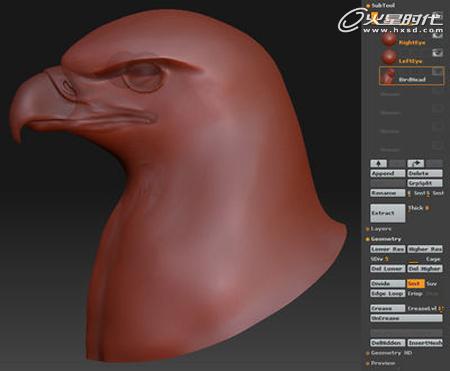Click the Append button
This screenshot has width=450, height=371.
coord(388,173)
